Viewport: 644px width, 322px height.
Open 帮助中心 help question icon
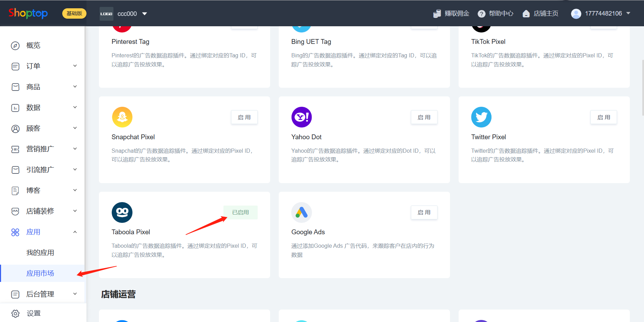tap(481, 14)
